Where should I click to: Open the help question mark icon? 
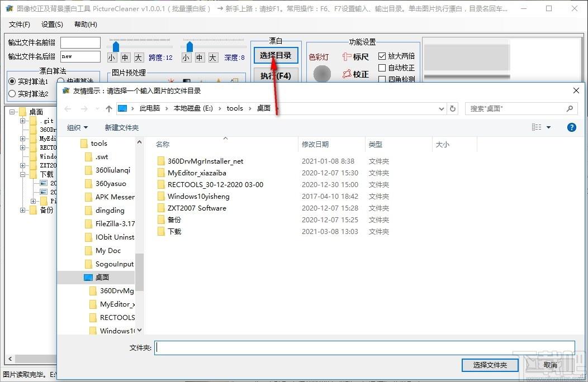coord(571,127)
